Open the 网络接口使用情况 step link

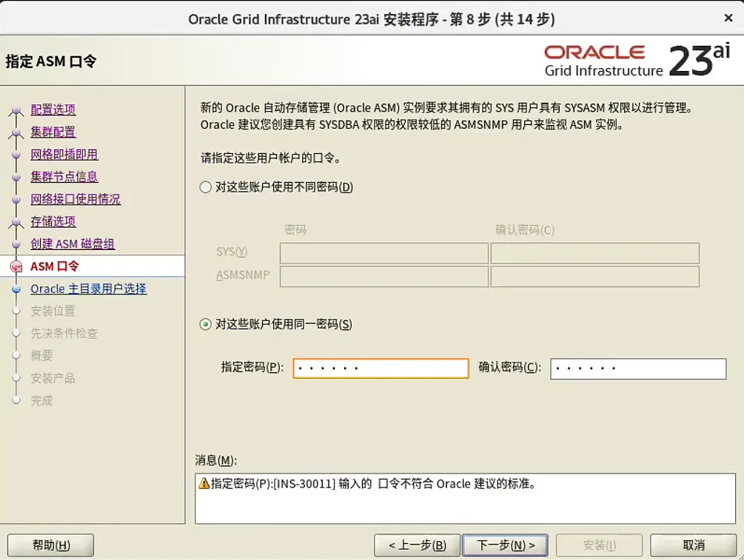tap(75, 199)
